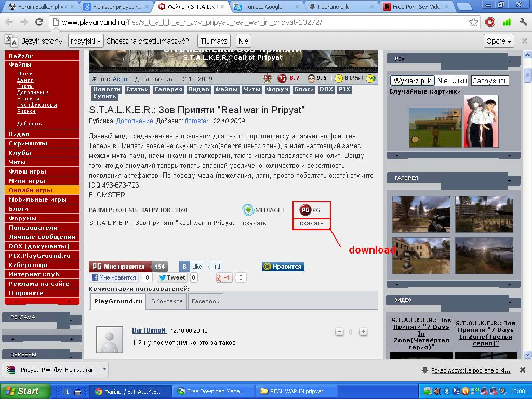Switch to Free Download Manager taskbar window
This screenshot has height=399, width=532.
pos(212,391)
